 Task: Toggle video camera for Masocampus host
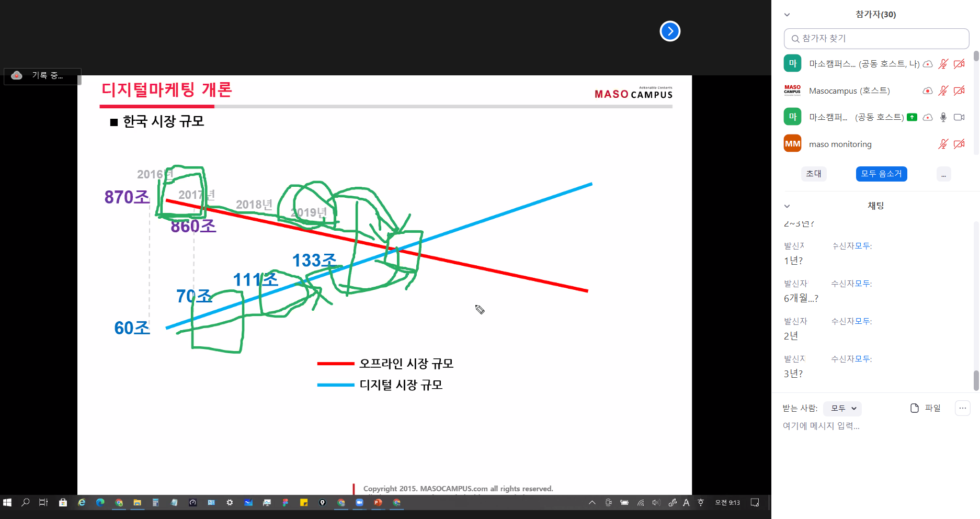(x=959, y=91)
